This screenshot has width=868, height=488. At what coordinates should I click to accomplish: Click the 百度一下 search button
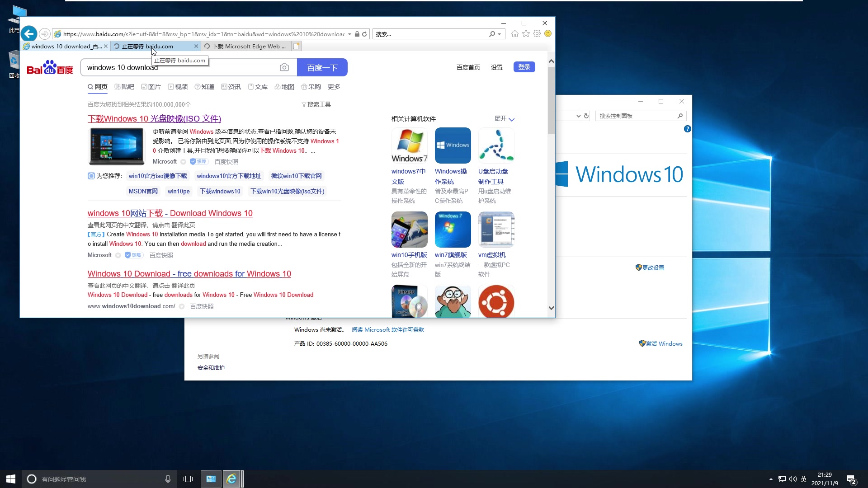click(x=322, y=67)
